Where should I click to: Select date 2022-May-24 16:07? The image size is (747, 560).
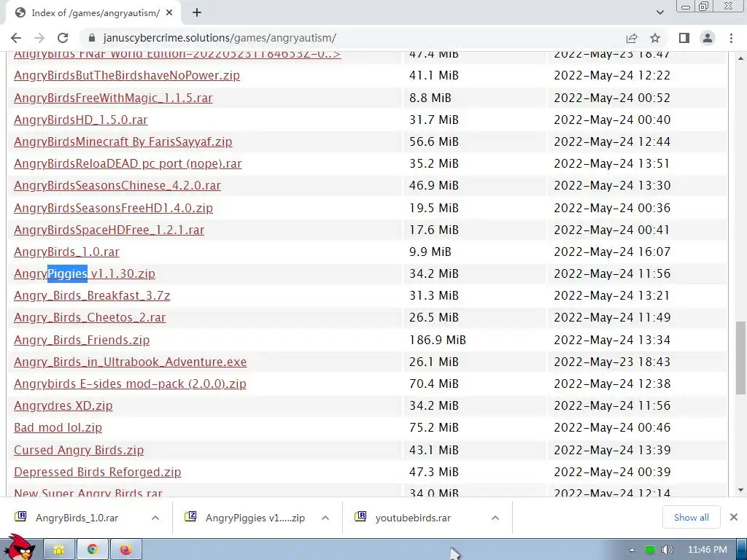click(x=612, y=252)
